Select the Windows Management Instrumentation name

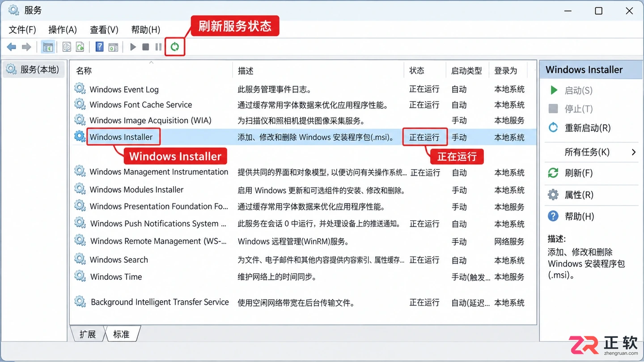(159, 172)
